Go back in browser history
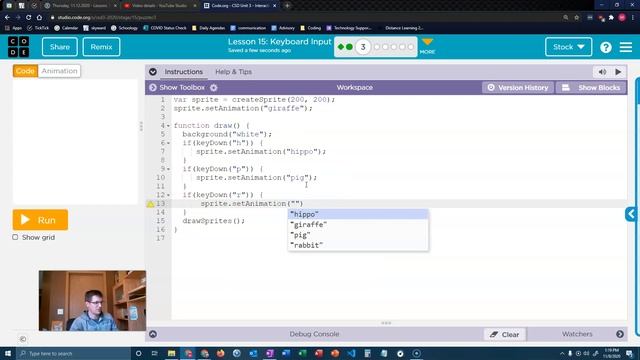 pyautogui.click(x=7, y=18)
